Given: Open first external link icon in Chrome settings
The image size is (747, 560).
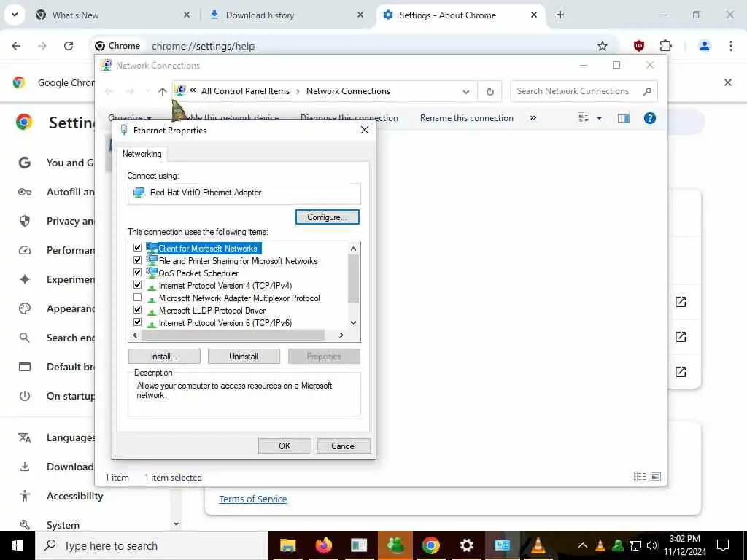Looking at the screenshot, I should click(681, 302).
